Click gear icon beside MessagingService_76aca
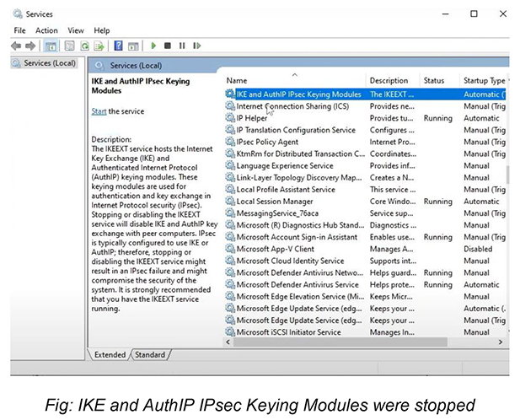This screenshot has width=520, height=420. coord(230,213)
